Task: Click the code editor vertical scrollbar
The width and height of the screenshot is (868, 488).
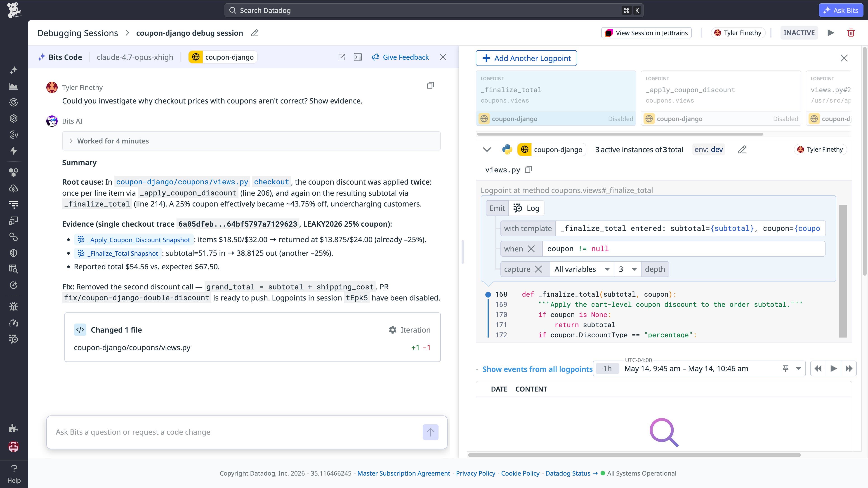Action: click(x=843, y=271)
